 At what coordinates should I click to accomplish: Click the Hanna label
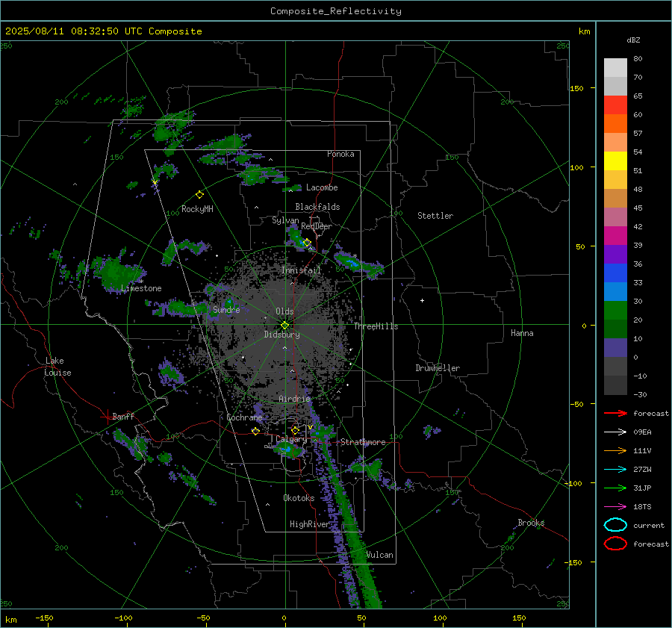pos(522,333)
